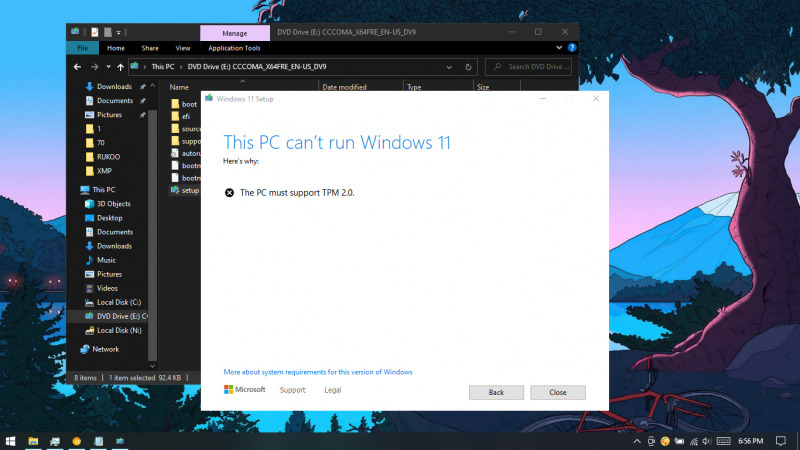Select the Manage contextual tab
Screen dimensions: 800x450
(x=235, y=33)
